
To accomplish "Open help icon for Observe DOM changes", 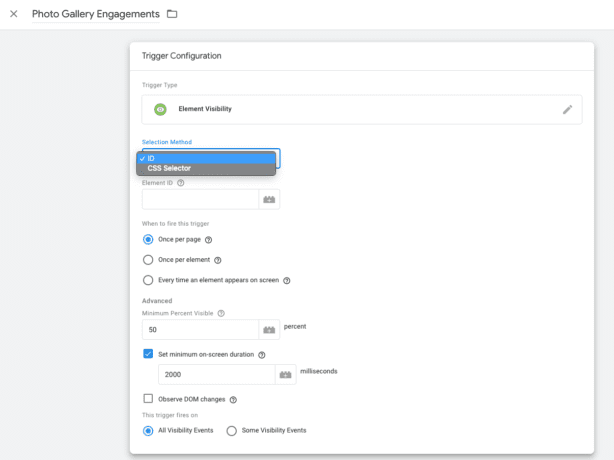I will 233,400.
